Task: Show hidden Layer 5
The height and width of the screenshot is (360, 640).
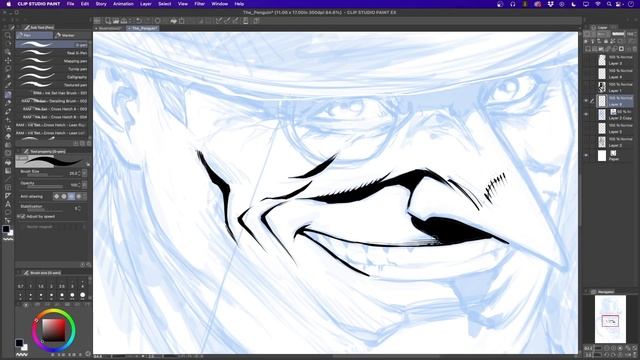Action: pyautogui.click(x=587, y=128)
